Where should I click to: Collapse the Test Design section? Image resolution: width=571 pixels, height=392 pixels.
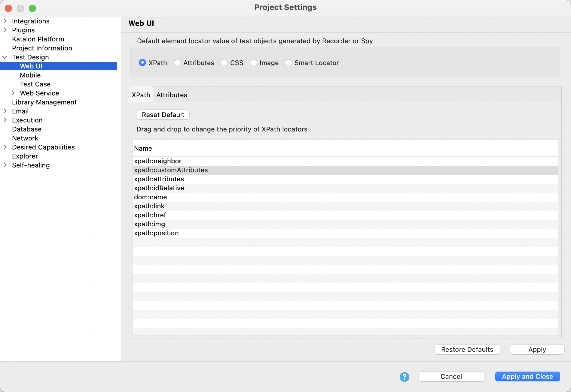pos(5,57)
